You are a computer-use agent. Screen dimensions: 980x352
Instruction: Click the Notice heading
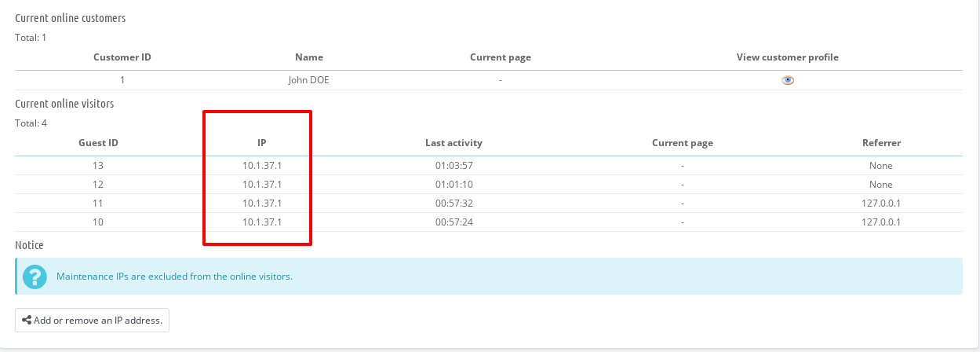click(x=29, y=245)
